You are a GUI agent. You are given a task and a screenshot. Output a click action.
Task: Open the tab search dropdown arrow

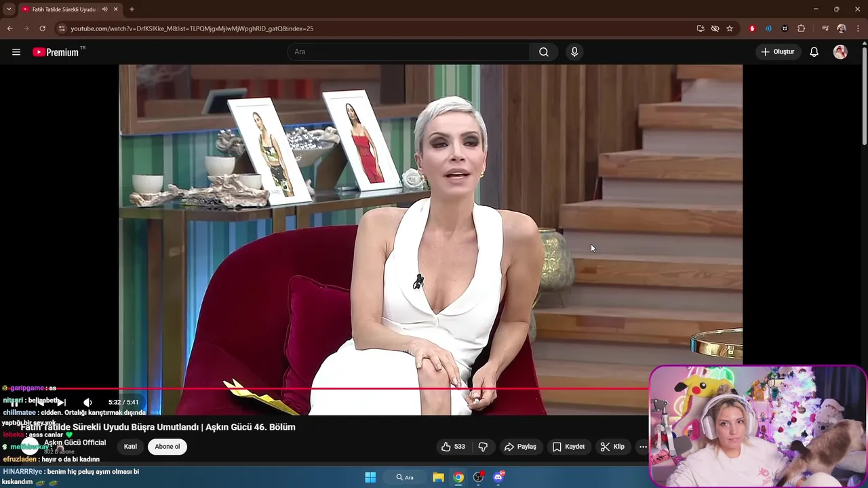coord(9,9)
